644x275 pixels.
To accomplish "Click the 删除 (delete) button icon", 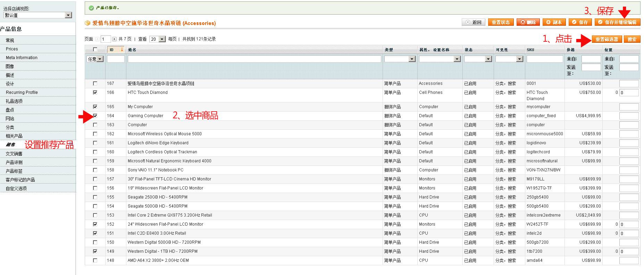I will 522,22.
